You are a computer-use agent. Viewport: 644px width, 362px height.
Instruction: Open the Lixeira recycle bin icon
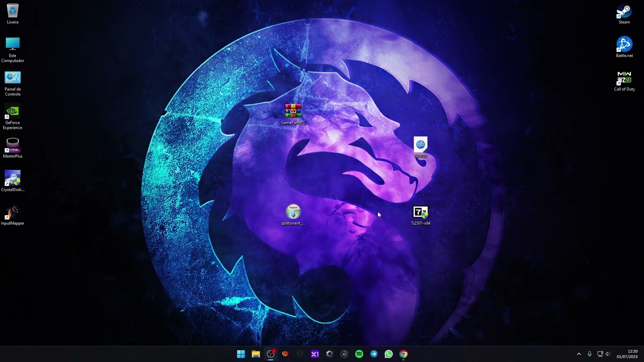tap(13, 14)
